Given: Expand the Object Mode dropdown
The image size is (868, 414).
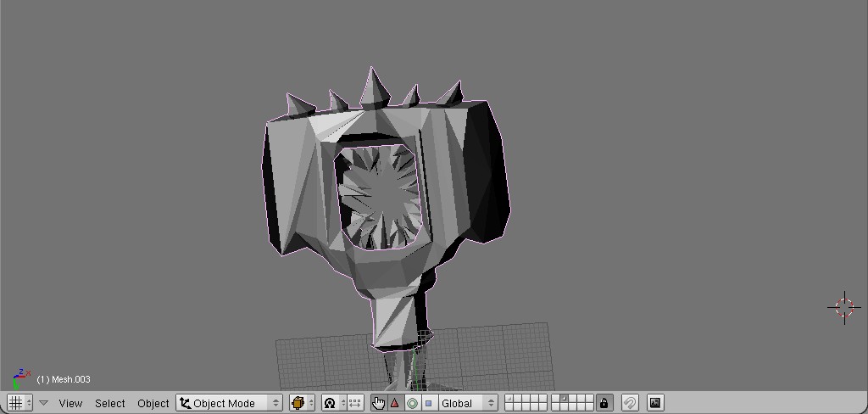Looking at the screenshot, I should [x=229, y=403].
